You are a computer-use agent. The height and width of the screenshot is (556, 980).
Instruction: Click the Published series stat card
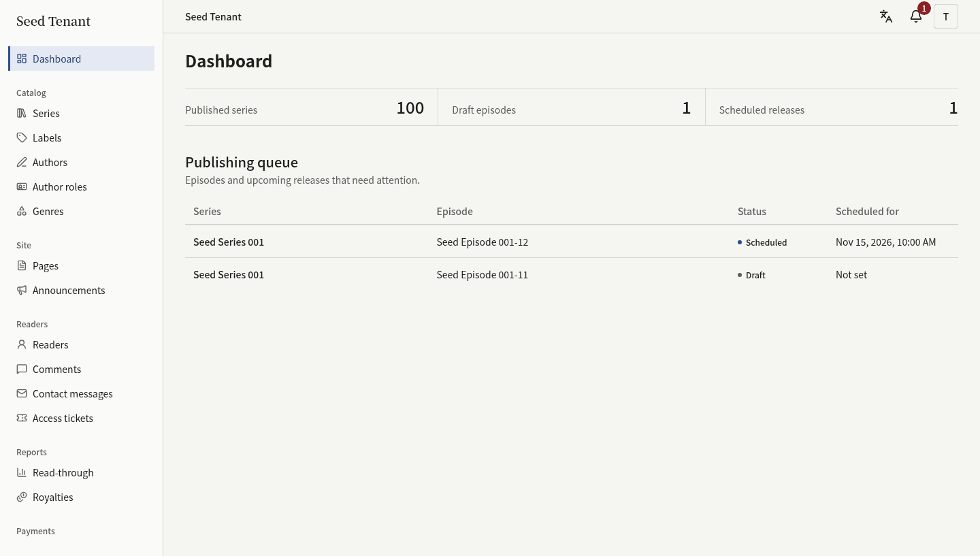click(312, 107)
